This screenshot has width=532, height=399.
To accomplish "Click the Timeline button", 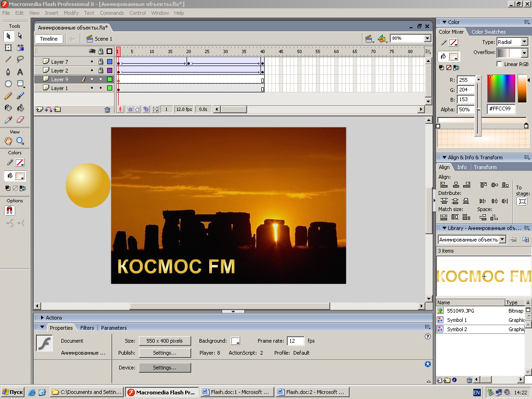I will point(48,39).
